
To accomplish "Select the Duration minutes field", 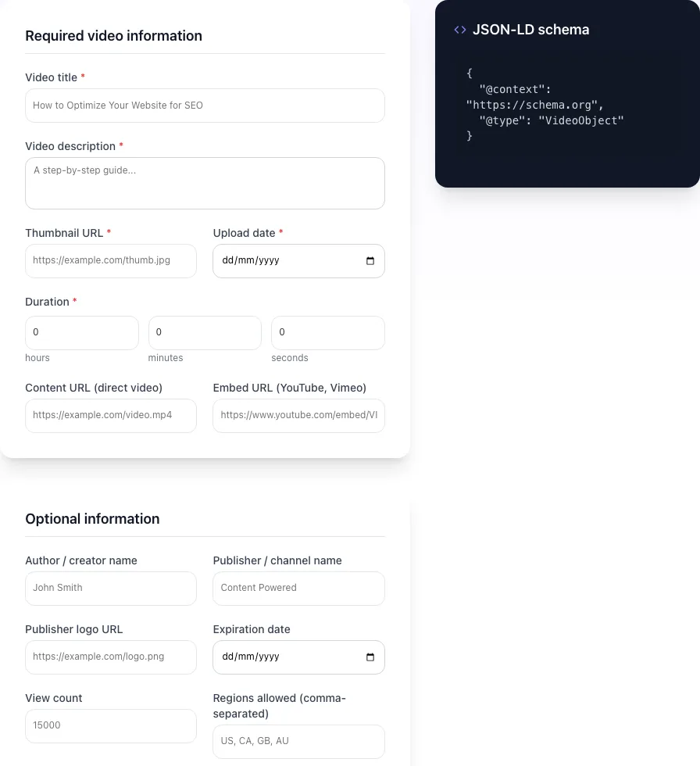I will pyautogui.click(x=205, y=333).
